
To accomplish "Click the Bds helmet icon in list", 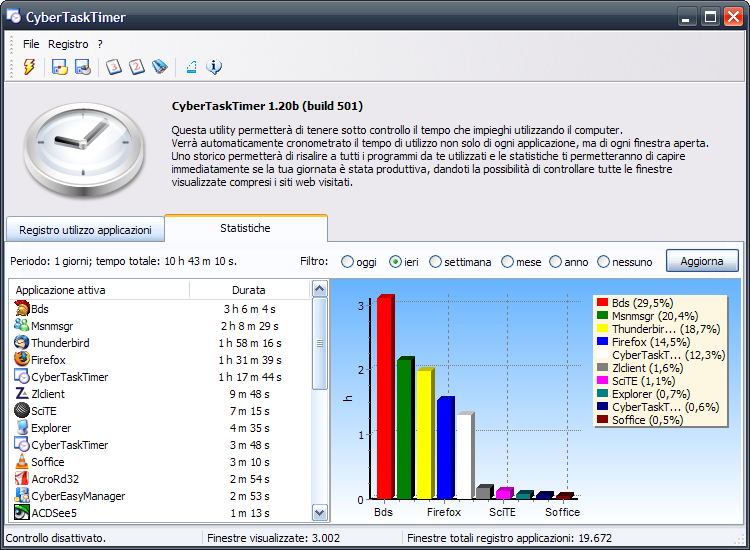I will (x=22, y=308).
